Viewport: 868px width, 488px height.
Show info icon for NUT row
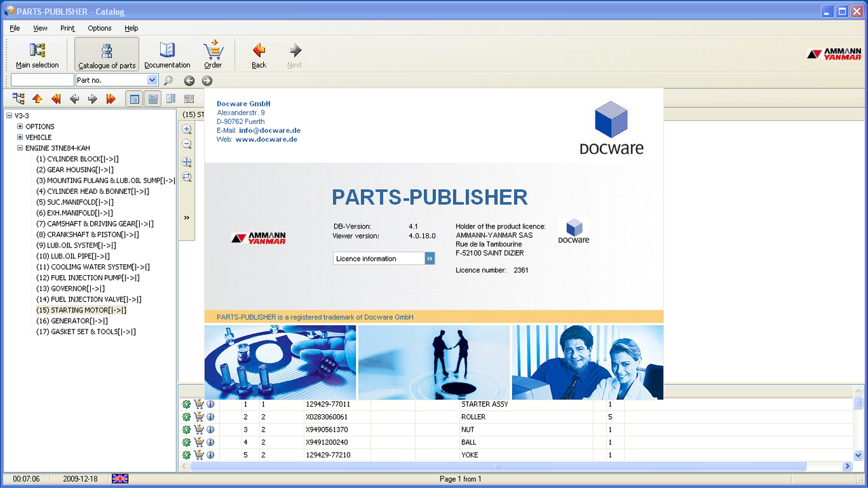210,430
